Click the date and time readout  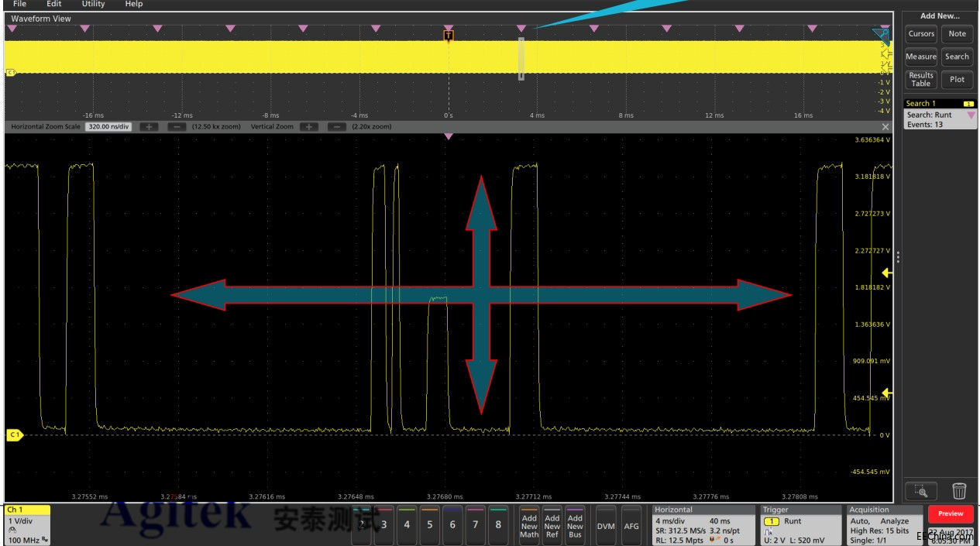(951, 535)
